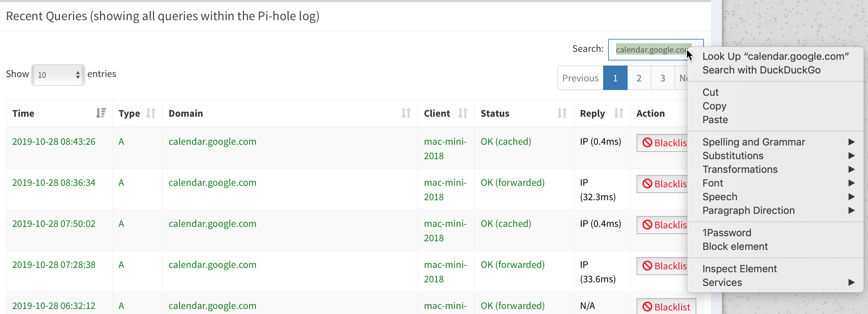Viewport: 868px width, 314px height.
Task: Click reply IP (33.6ms)
Action: [598, 272]
